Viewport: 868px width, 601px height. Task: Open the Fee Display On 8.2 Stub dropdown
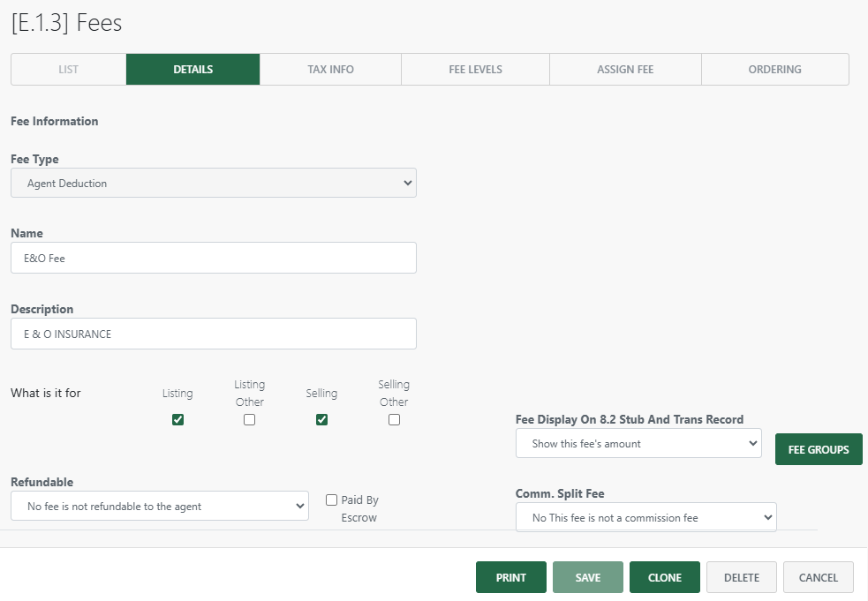pyautogui.click(x=638, y=443)
